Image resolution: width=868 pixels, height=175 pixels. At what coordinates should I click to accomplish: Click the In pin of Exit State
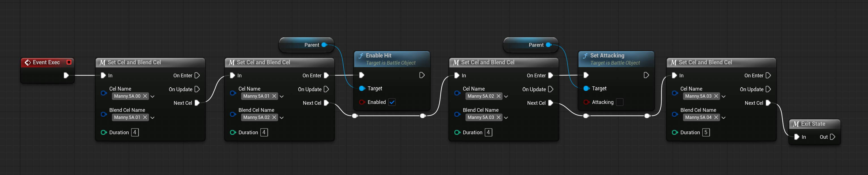[x=797, y=137]
